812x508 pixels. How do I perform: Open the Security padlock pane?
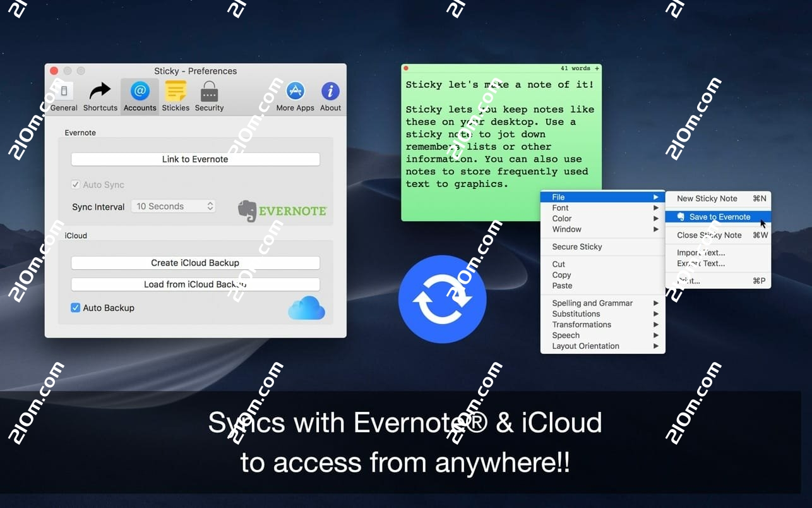209,97
